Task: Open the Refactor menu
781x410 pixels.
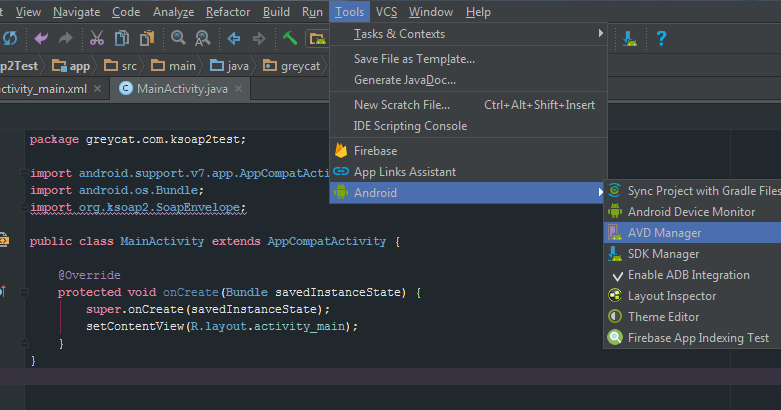Action: [228, 12]
